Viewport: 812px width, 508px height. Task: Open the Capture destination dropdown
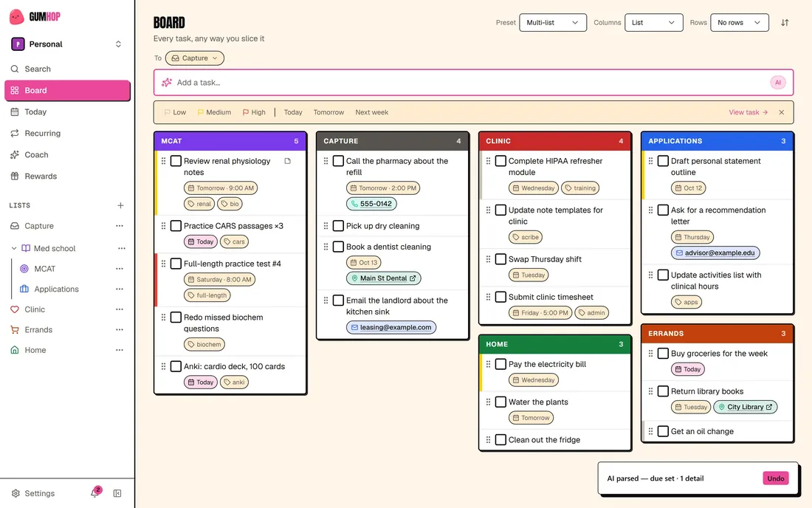[x=195, y=58]
